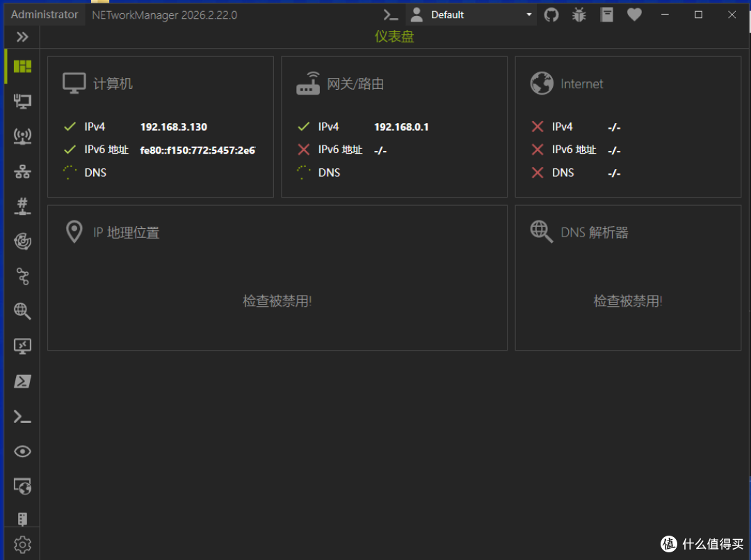The width and height of the screenshot is (751, 560).
Task: Click the Internet IPv4 failed row
Action: pyautogui.click(x=576, y=127)
